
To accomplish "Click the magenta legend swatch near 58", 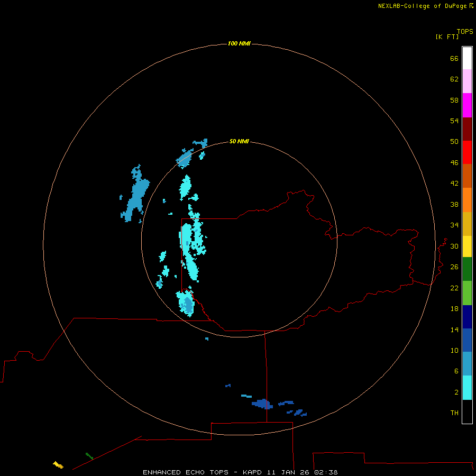I will (467, 105).
